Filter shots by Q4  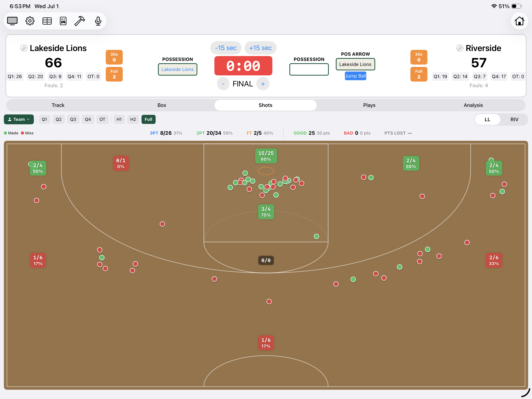[x=88, y=119]
